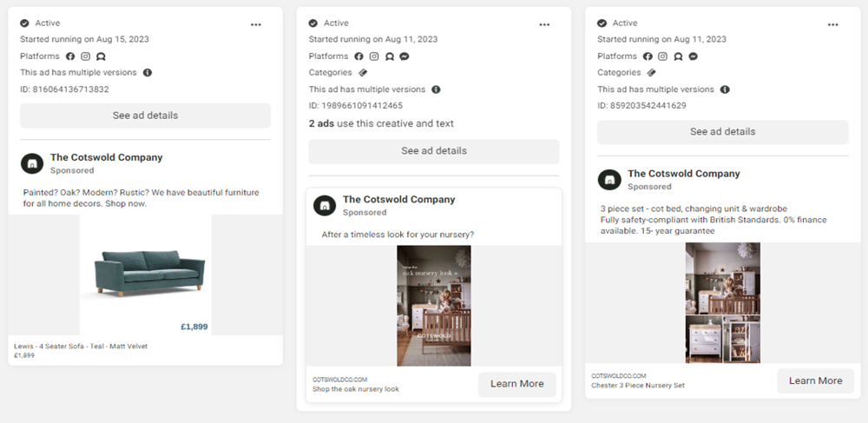
Task: Click the ID: 859203542441629 text
Action: tap(641, 105)
